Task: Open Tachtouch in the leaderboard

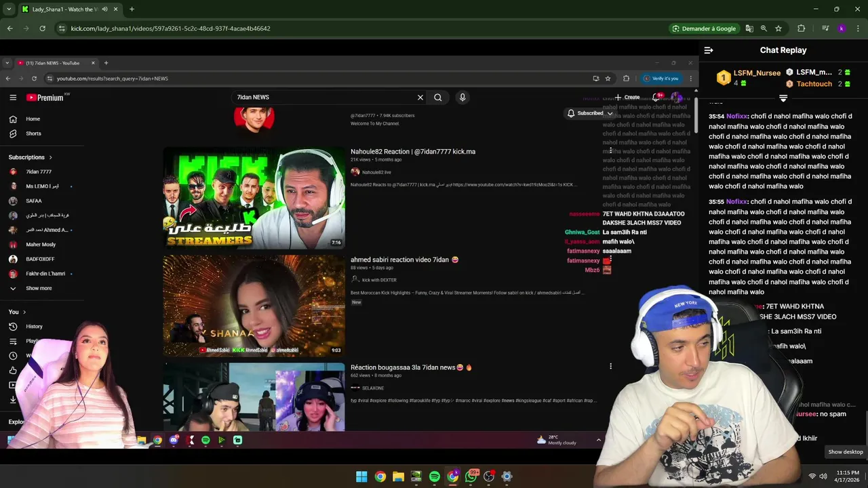Action: pos(814,84)
